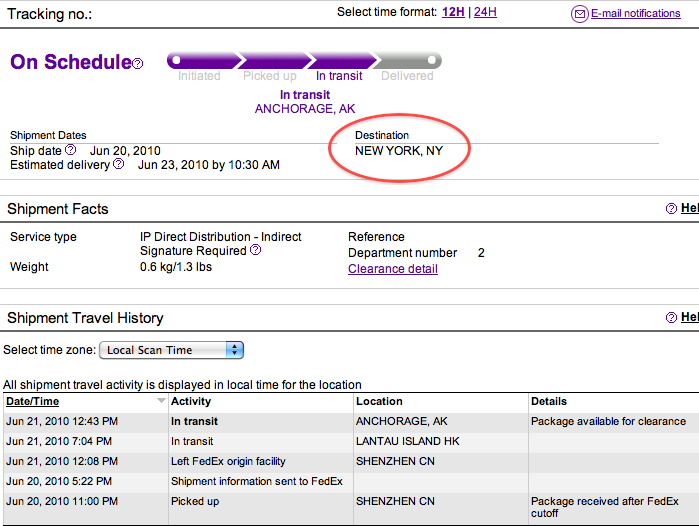
Task: Click the help icon next to Ship date
Action: point(70,150)
